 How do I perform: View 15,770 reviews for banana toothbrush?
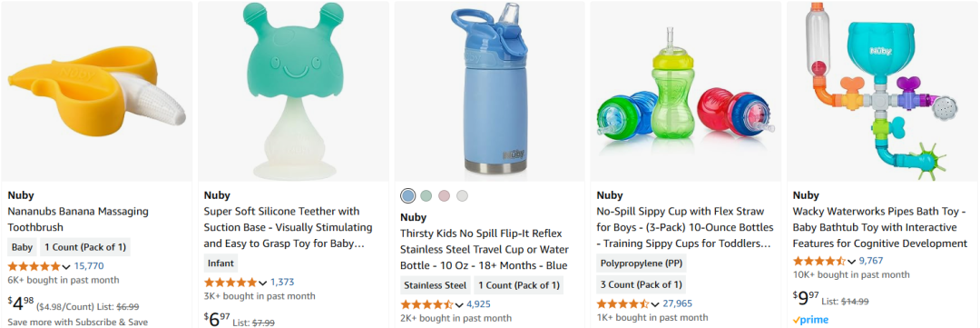(x=89, y=266)
